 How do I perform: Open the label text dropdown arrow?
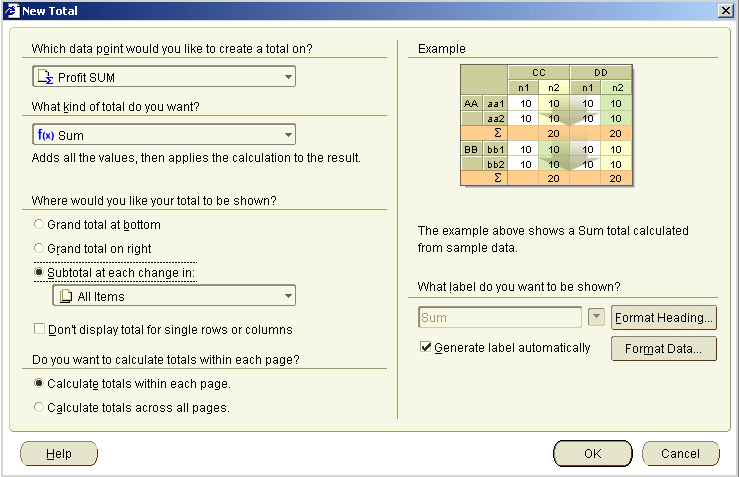point(596,317)
